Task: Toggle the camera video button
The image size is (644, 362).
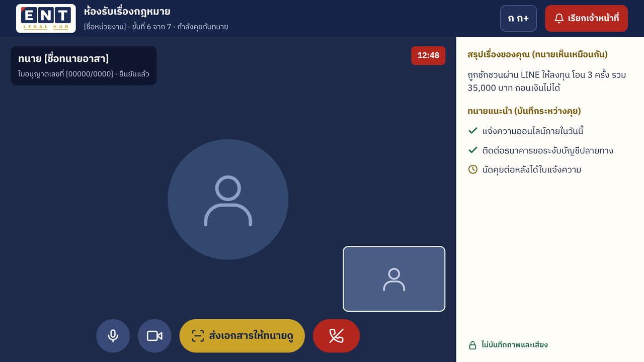Action: pos(154,336)
